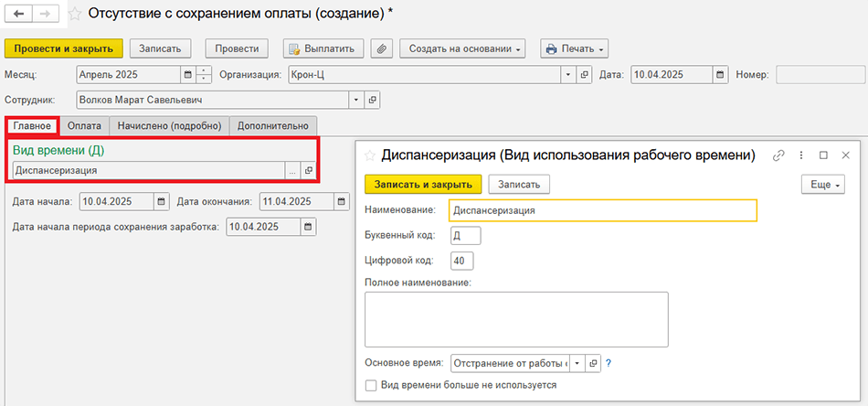The image size is (868, 406).
Task: Click the Провести и закрыть button
Action: pos(62,48)
